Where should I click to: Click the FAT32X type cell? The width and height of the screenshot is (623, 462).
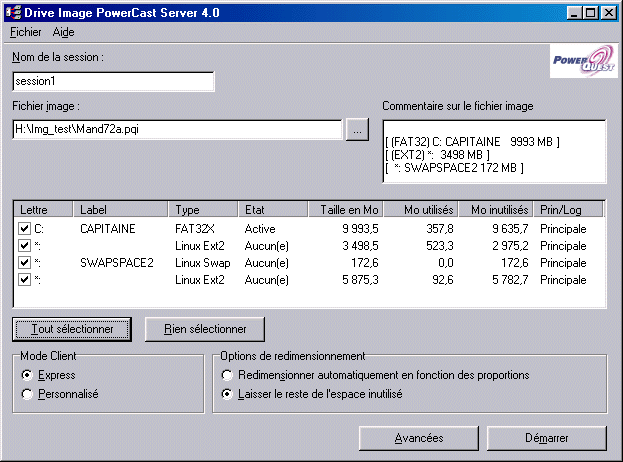tap(195, 229)
